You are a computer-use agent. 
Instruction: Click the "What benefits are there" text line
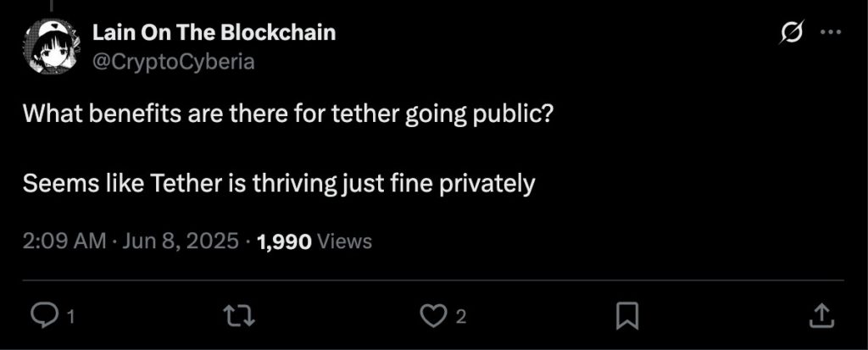(x=288, y=114)
